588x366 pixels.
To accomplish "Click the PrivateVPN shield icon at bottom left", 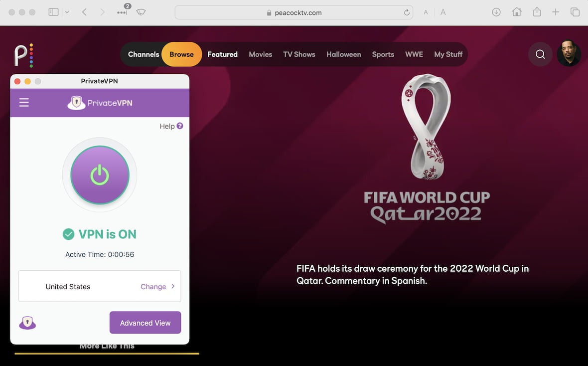I will pos(27,323).
